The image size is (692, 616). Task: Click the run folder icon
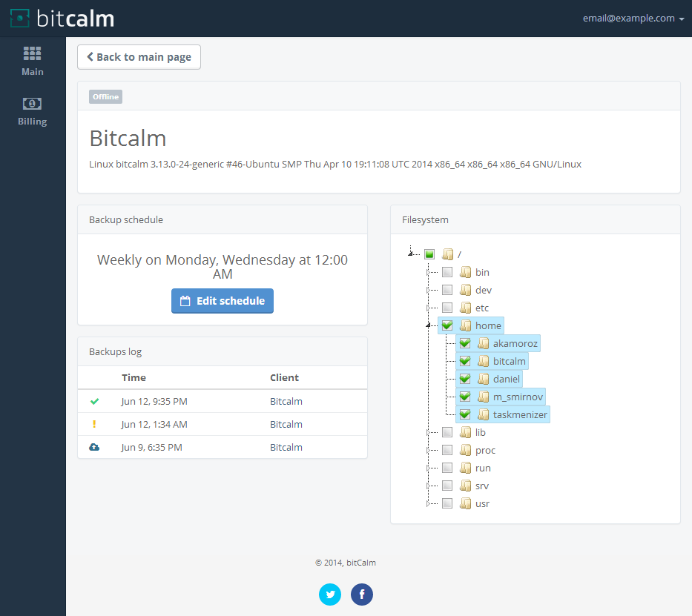pos(465,468)
